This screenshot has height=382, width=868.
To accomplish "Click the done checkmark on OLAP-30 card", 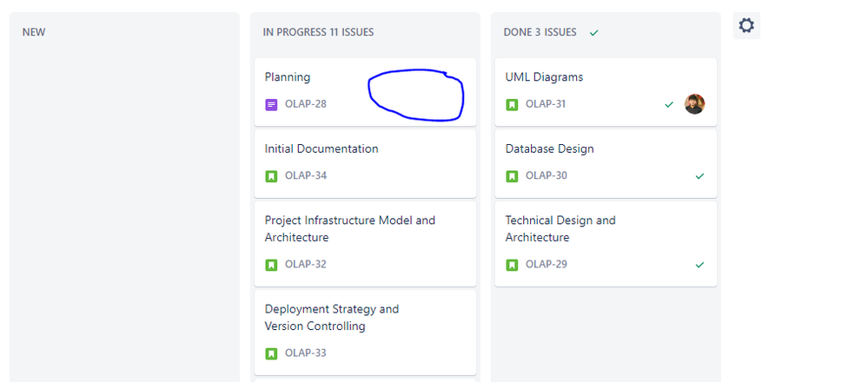I will pyautogui.click(x=699, y=176).
